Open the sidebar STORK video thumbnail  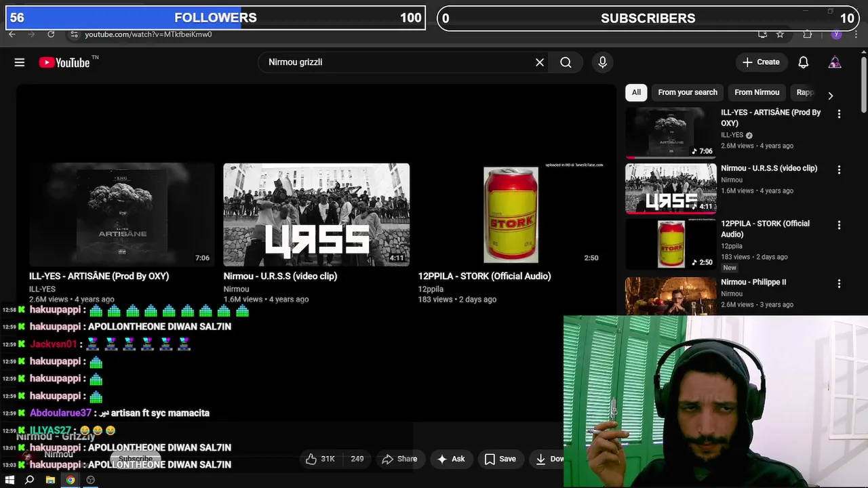(671, 244)
